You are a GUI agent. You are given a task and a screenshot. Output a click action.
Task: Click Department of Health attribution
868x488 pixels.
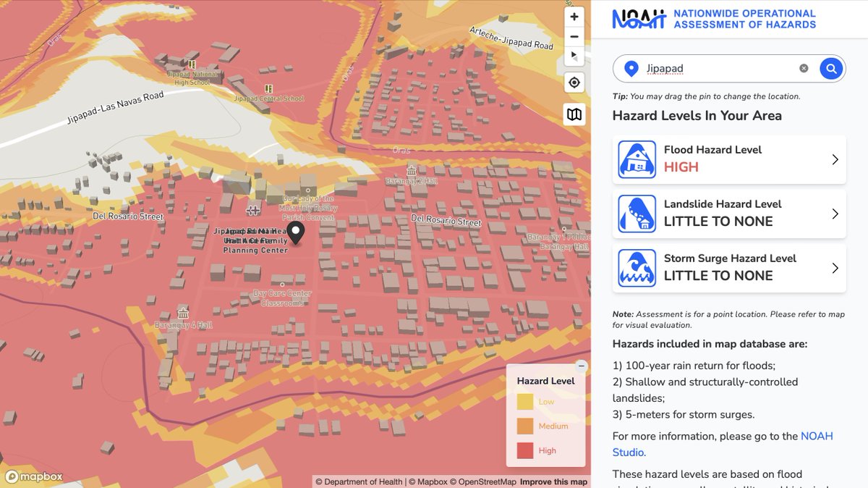pos(359,482)
